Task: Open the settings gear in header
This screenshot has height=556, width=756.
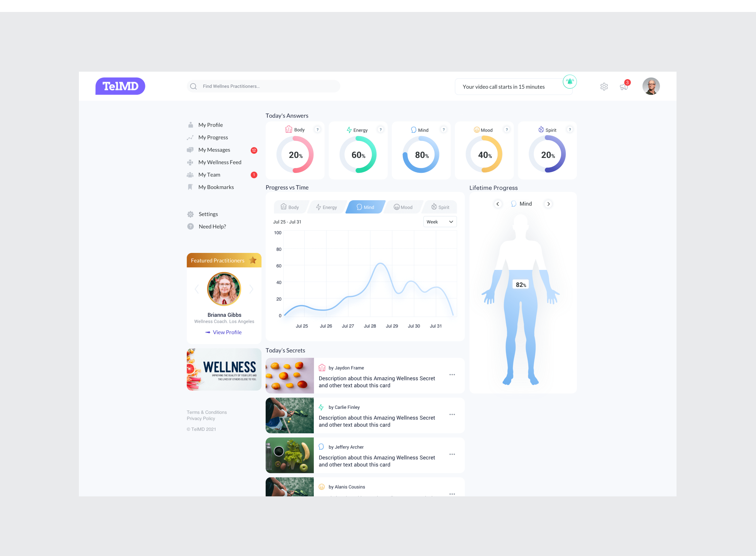Action: point(604,87)
